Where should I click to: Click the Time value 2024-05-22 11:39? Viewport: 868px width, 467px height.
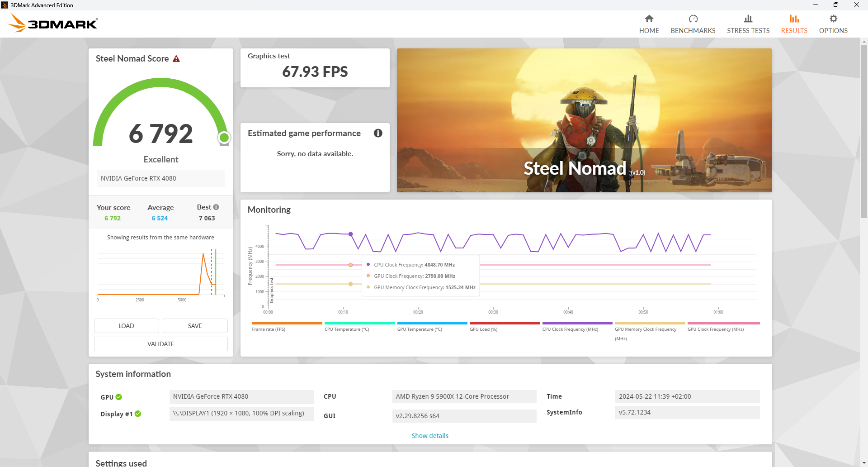(x=687, y=397)
